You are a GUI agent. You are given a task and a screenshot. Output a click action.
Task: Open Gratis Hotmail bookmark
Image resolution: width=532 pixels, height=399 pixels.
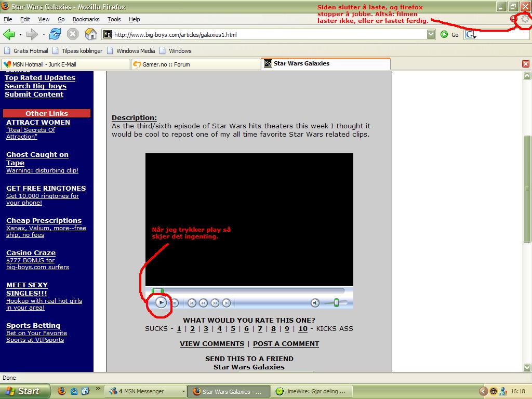click(26, 51)
